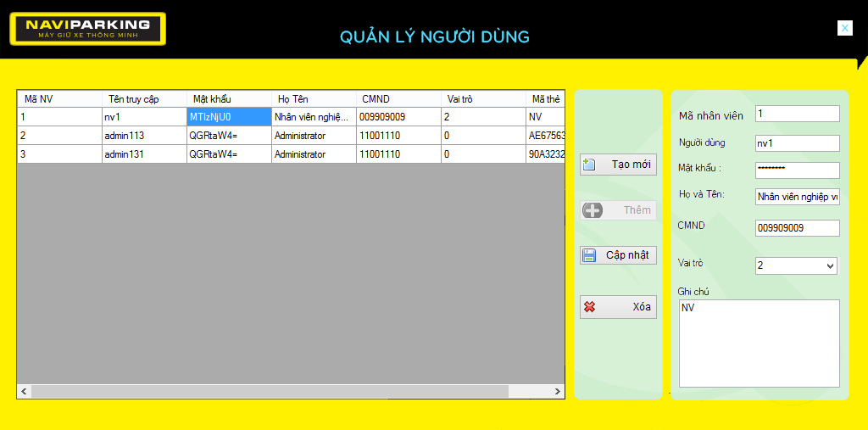Select the cell 'admin113'
Screen dimensions: 868x430
click(144, 136)
